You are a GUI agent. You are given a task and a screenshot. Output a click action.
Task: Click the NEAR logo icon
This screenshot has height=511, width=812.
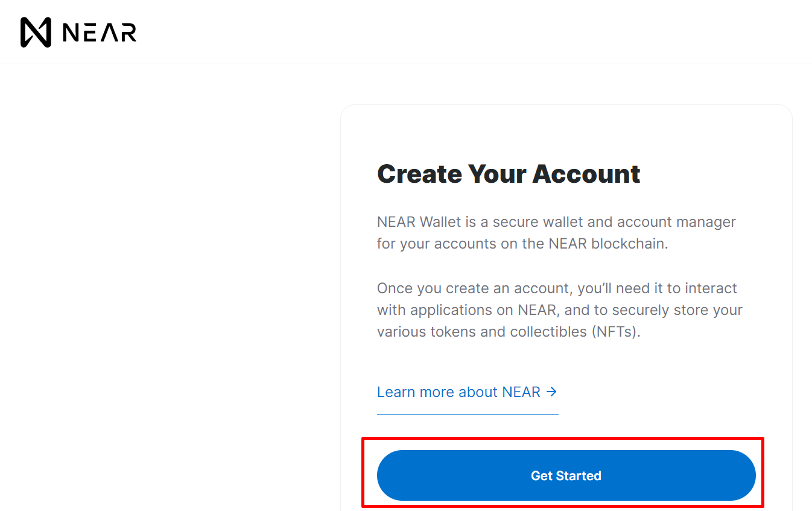pos(36,32)
